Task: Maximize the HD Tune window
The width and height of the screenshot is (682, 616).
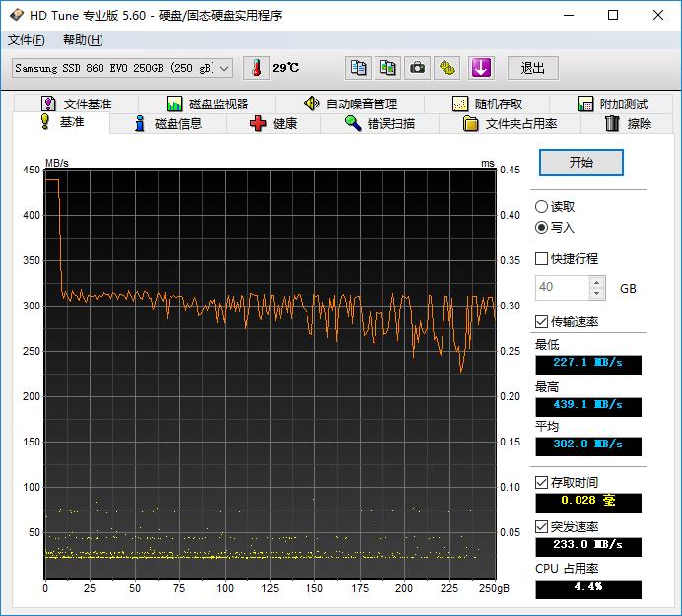Action: click(613, 15)
